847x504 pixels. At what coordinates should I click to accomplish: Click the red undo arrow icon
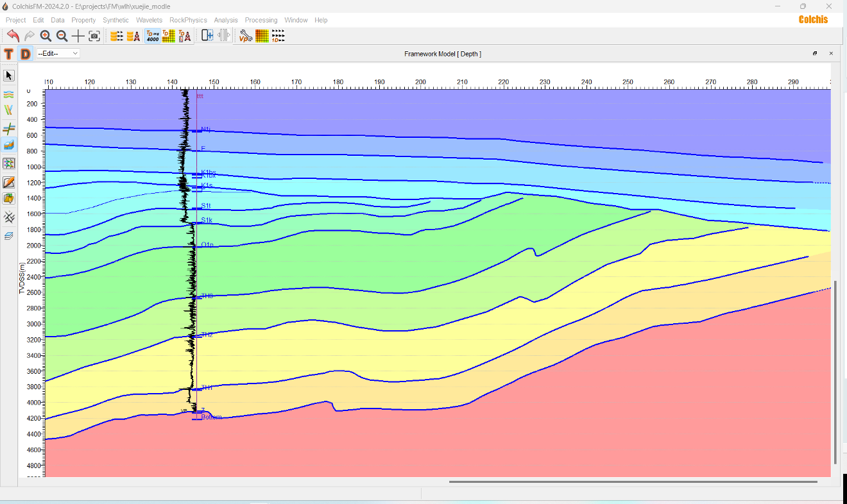coord(13,36)
